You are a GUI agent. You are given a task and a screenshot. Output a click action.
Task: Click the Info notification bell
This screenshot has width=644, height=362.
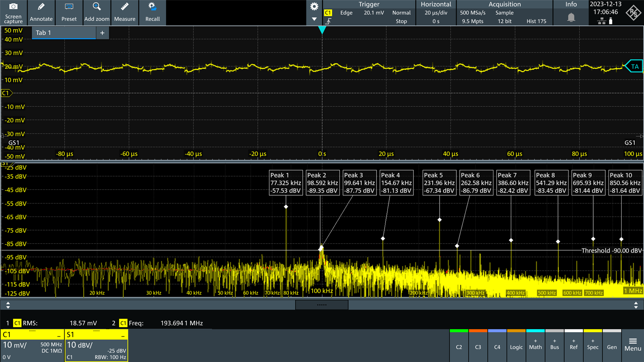pyautogui.click(x=571, y=17)
